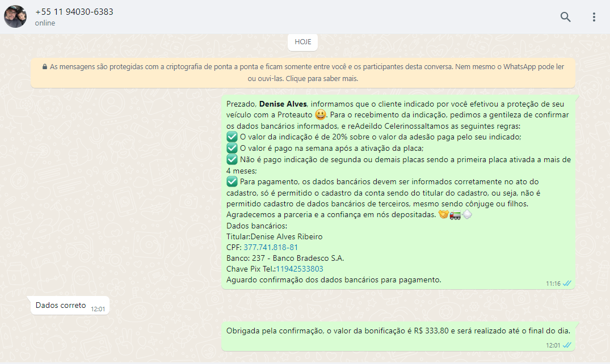The height and width of the screenshot is (364, 610).
Task: Open contact info for +55 11 94030-6383
Action: [x=74, y=12]
